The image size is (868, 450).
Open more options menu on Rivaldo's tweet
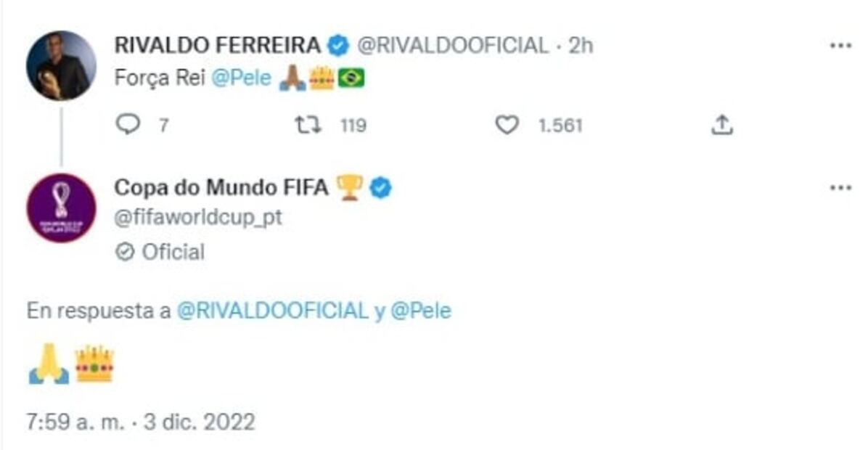(840, 45)
